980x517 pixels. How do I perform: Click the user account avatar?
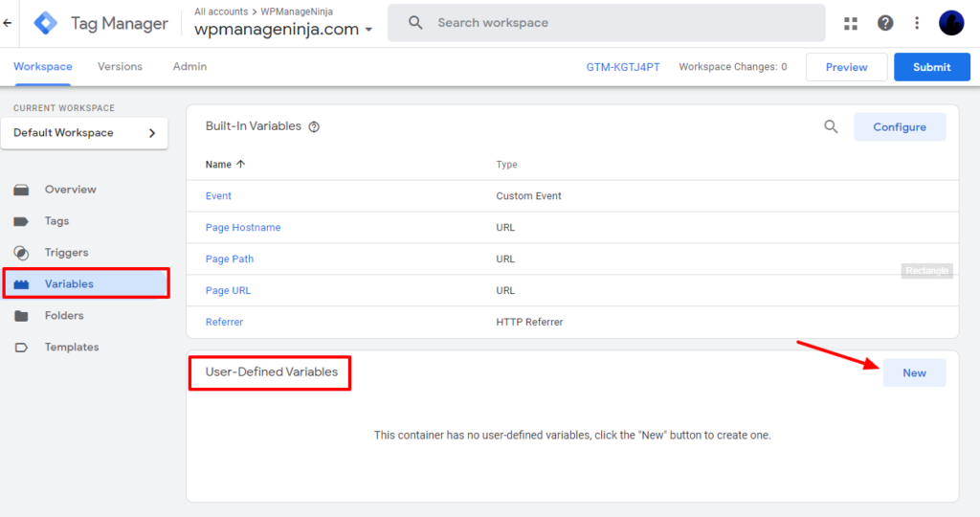[951, 23]
